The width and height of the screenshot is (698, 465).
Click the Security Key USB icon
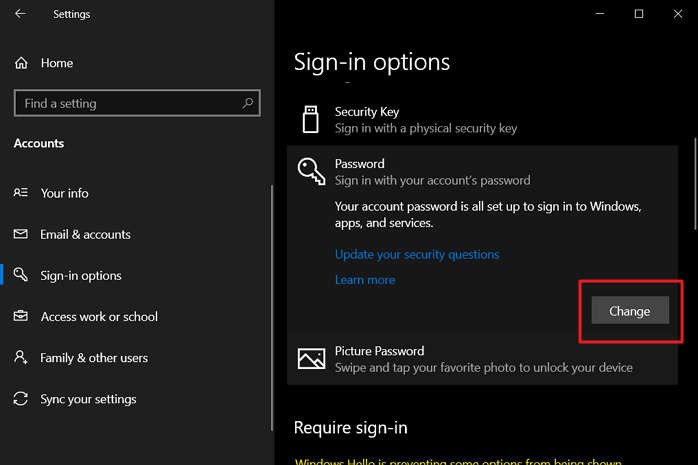pyautogui.click(x=310, y=120)
